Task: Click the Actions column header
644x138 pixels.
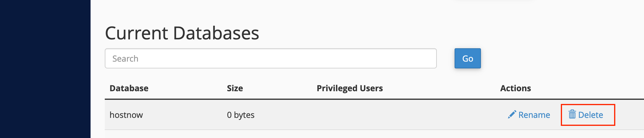Action: [x=516, y=88]
